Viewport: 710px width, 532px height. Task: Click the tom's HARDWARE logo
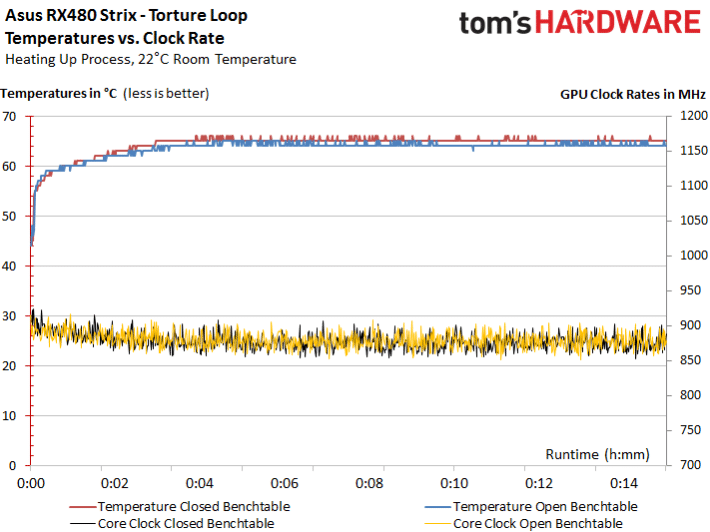580,22
